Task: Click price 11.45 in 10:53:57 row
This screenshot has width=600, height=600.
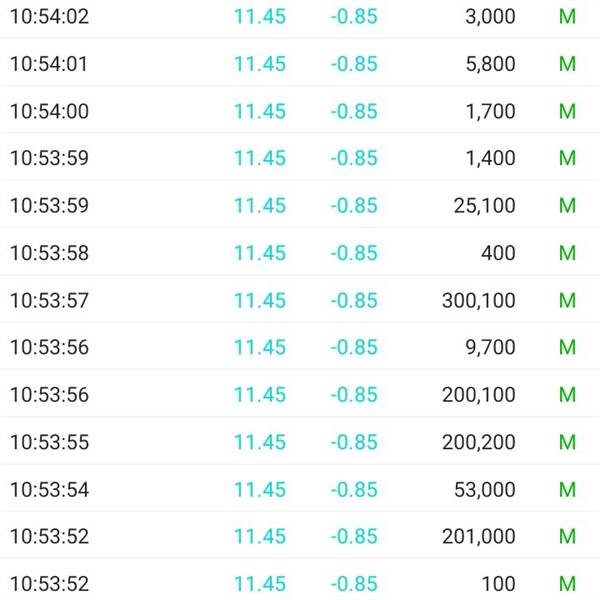Action: coord(260,300)
